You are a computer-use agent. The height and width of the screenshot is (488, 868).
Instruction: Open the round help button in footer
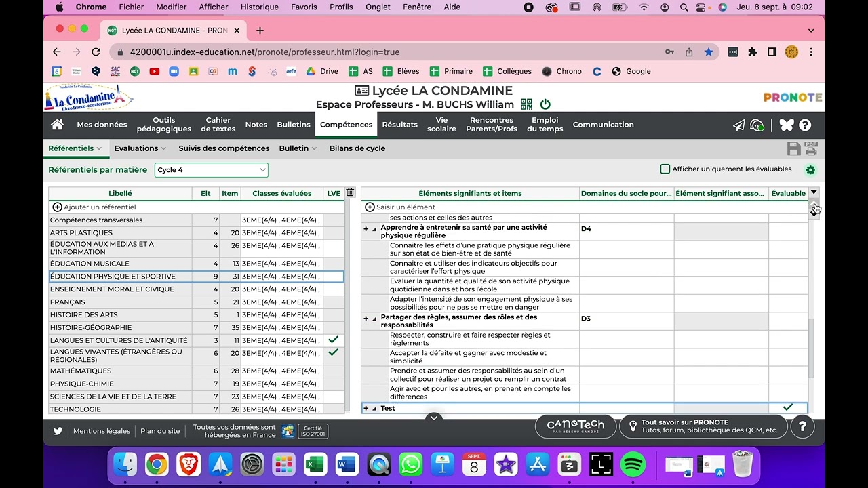point(802,426)
